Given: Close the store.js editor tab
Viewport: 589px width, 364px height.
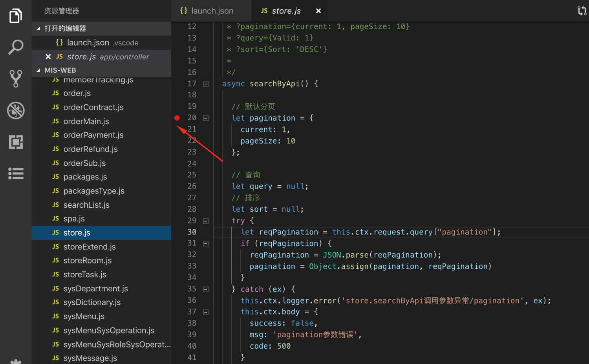Looking at the screenshot, I should coord(318,11).
